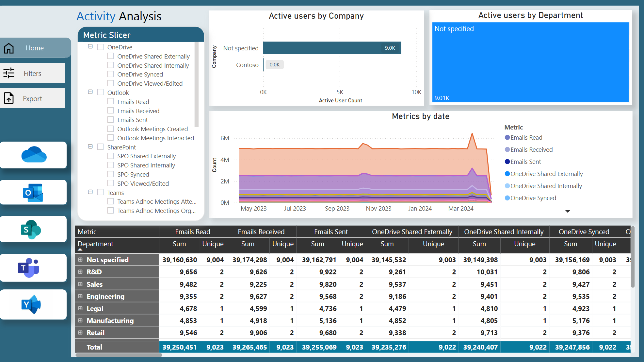The image size is (644, 362).
Task: Select the Not specified treemap block
Action: (530, 62)
